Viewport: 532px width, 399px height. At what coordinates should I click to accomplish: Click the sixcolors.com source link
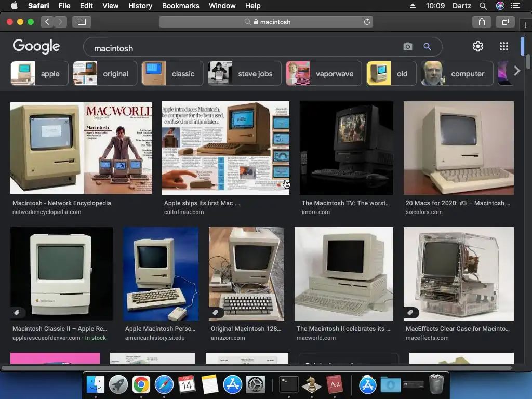[424, 212]
